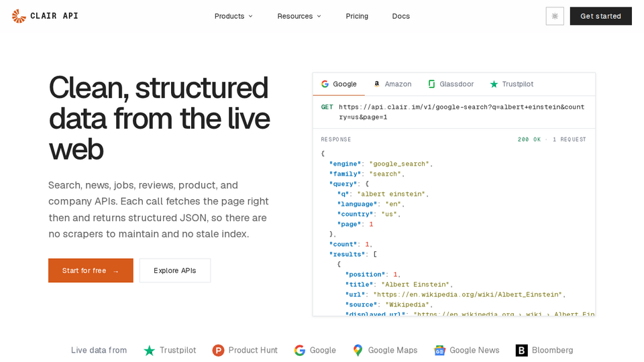Open the Docs link

pyautogui.click(x=401, y=16)
